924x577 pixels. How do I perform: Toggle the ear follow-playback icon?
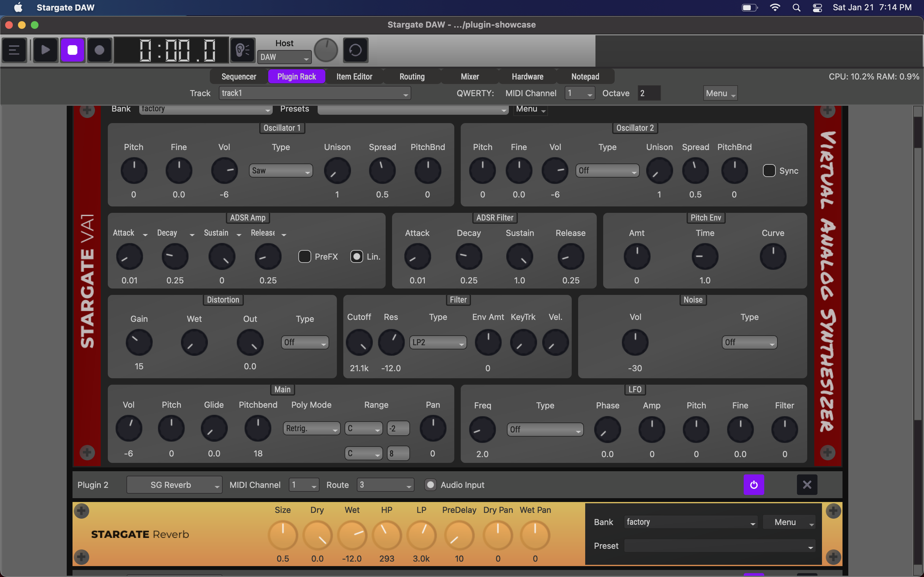243,50
